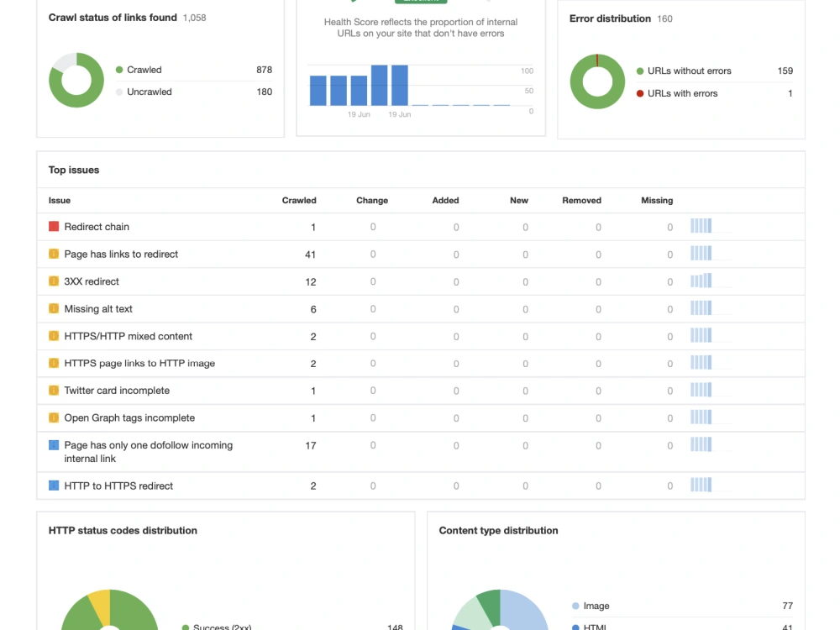840x630 pixels.
Task: Click the Crawled column header
Action: pyautogui.click(x=299, y=201)
